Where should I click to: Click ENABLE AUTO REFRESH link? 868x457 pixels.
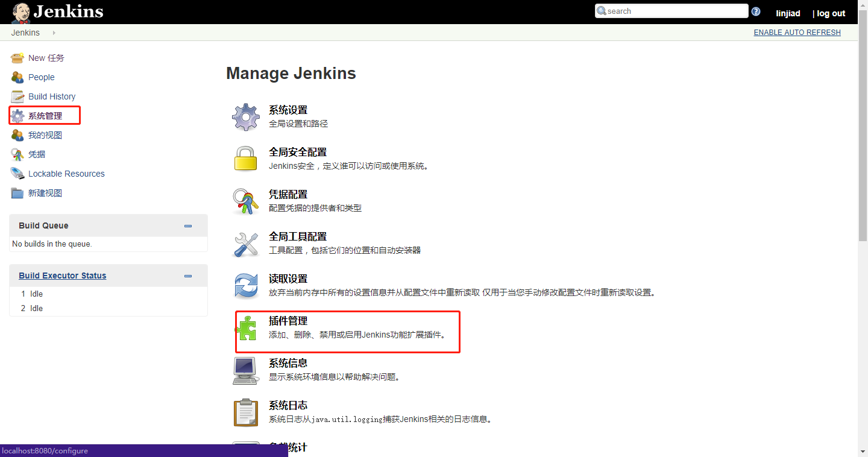point(797,33)
